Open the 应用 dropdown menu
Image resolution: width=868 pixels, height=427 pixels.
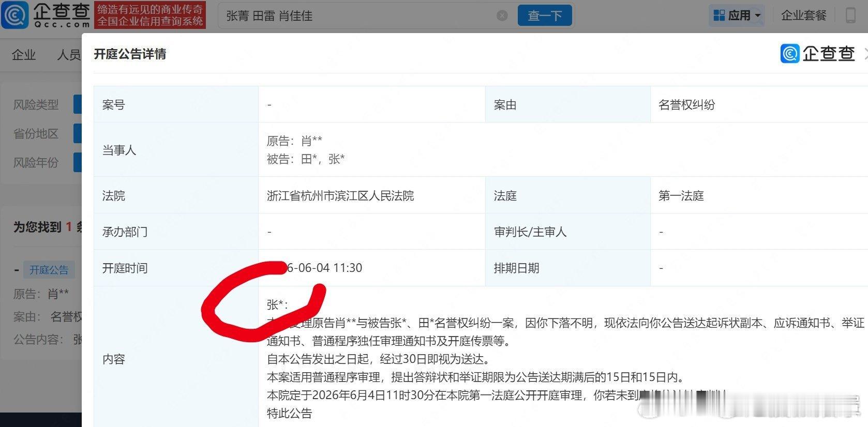point(737,16)
